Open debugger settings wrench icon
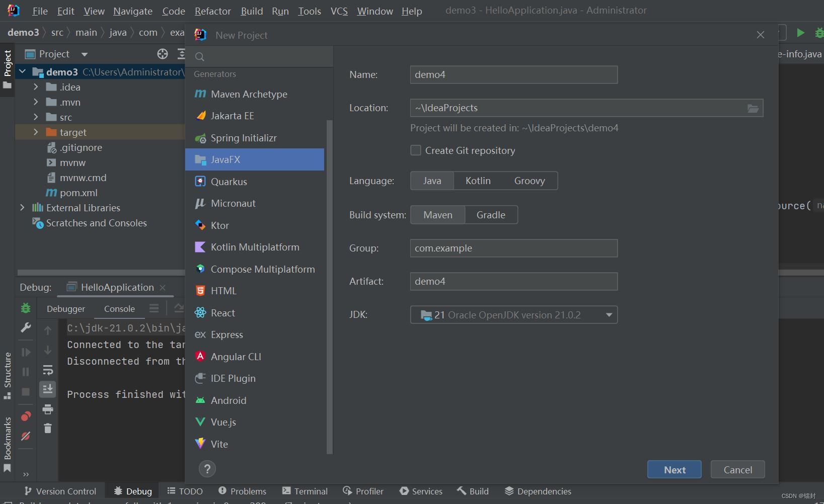 pyautogui.click(x=26, y=327)
